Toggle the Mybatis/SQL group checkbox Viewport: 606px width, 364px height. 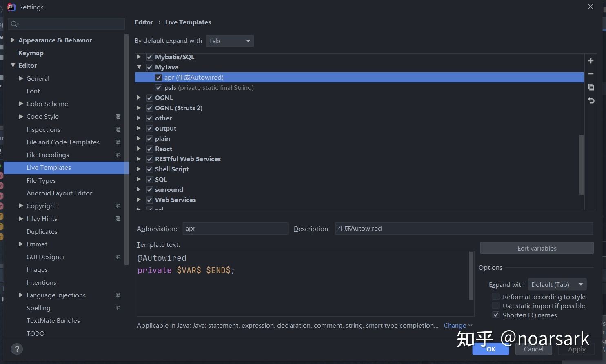(x=149, y=57)
